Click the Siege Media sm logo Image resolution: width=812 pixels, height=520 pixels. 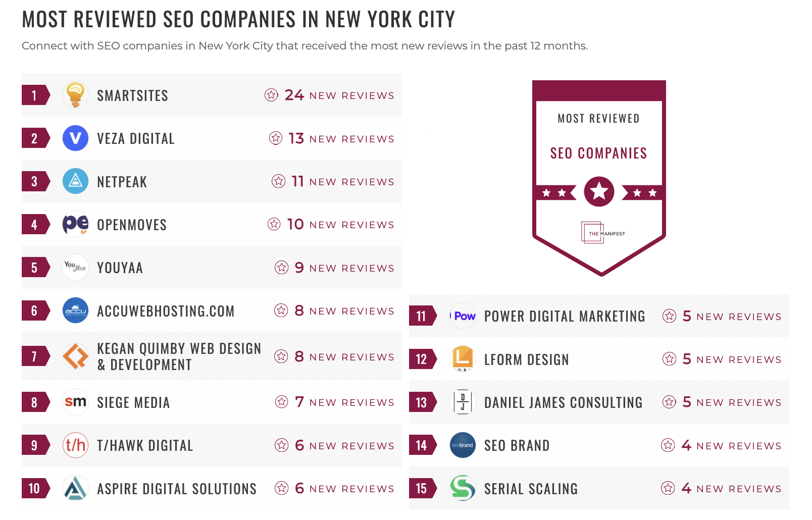75,402
